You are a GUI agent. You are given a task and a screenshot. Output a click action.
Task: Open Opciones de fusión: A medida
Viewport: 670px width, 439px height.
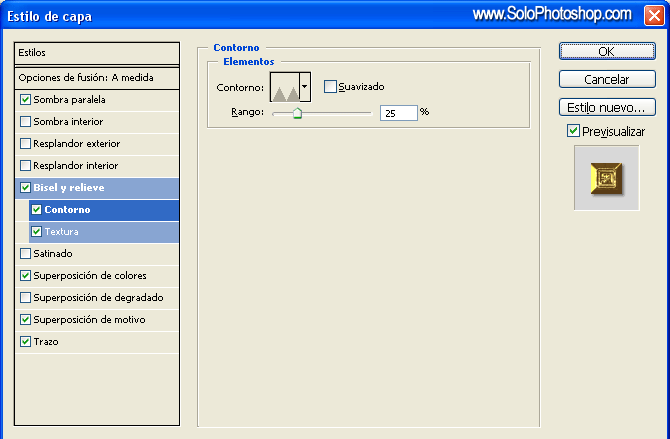point(98,78)
